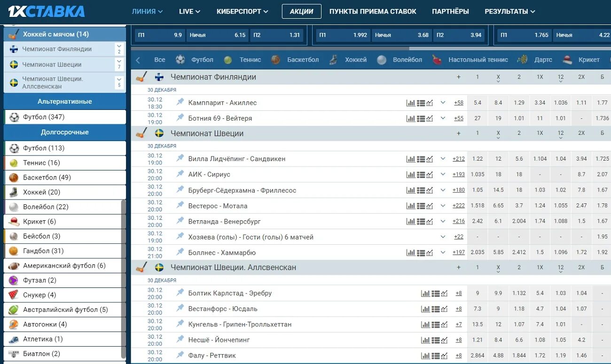Click the sidebar vertical scrollbar
Image resolution: width=611 pixels, height=364 pixels.
(124, 279)
